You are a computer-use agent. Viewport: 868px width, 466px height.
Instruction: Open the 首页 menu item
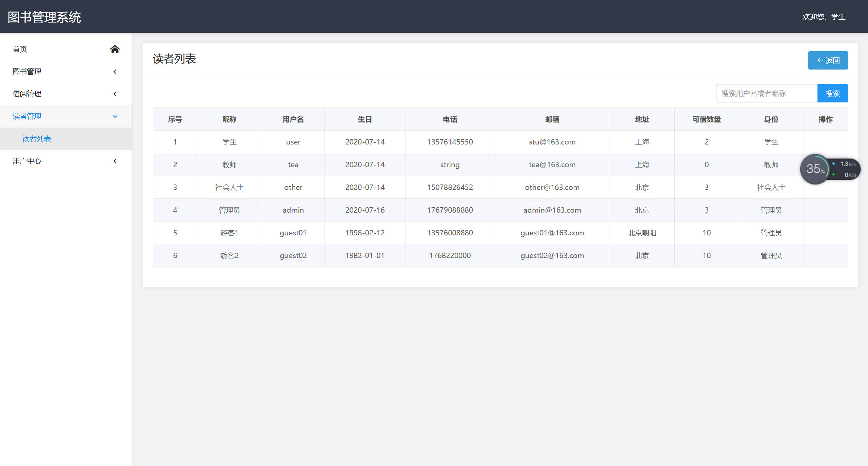(x=20, y=49)
